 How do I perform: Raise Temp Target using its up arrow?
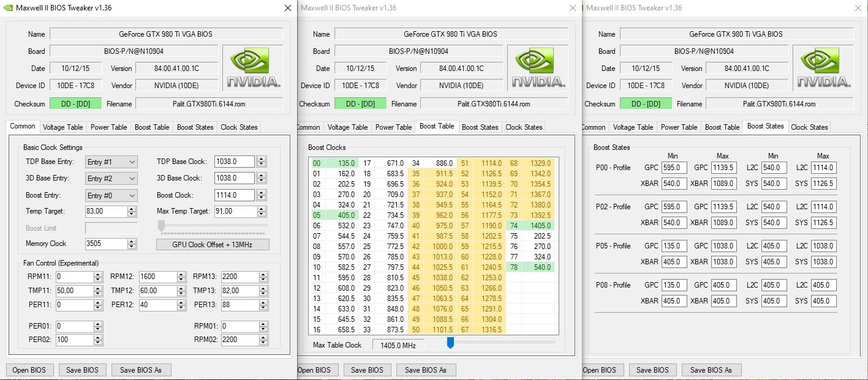pos(132,209)
